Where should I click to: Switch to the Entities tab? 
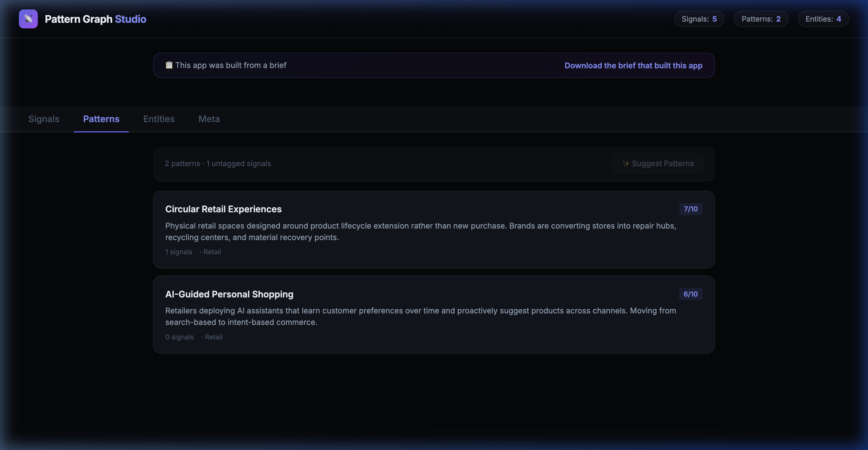coord(159,119)
